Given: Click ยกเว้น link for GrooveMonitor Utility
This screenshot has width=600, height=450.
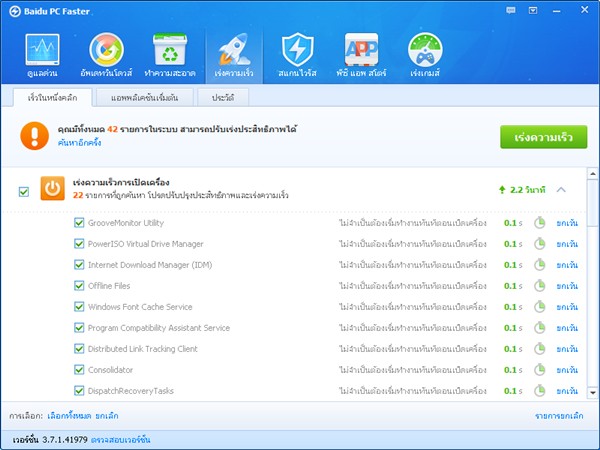Looking at the screenshot, I should point(567,223).
